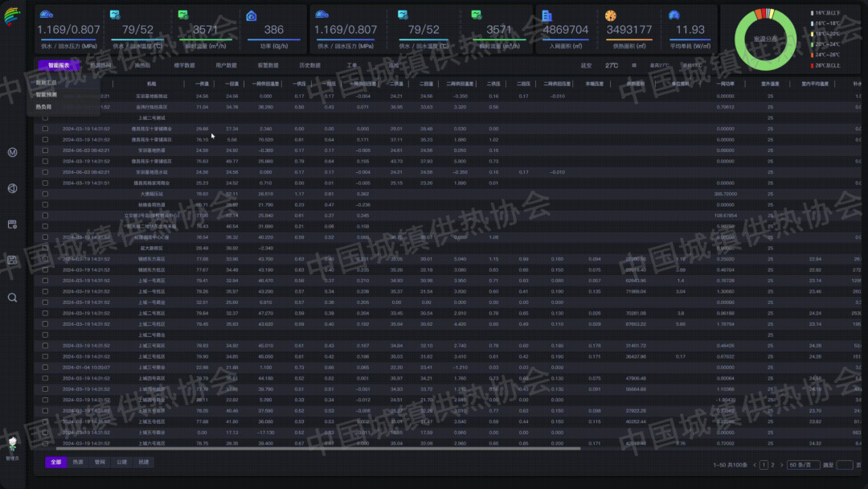Click the house gauge icon above 功率
Viewport: 868px width, 489px height.
(x=252, y=15)
